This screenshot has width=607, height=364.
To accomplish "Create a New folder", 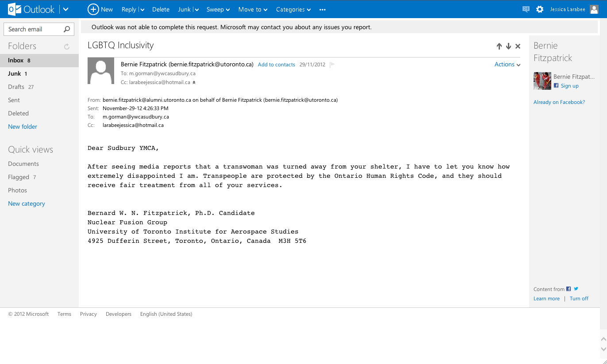I will click(23, 126).
